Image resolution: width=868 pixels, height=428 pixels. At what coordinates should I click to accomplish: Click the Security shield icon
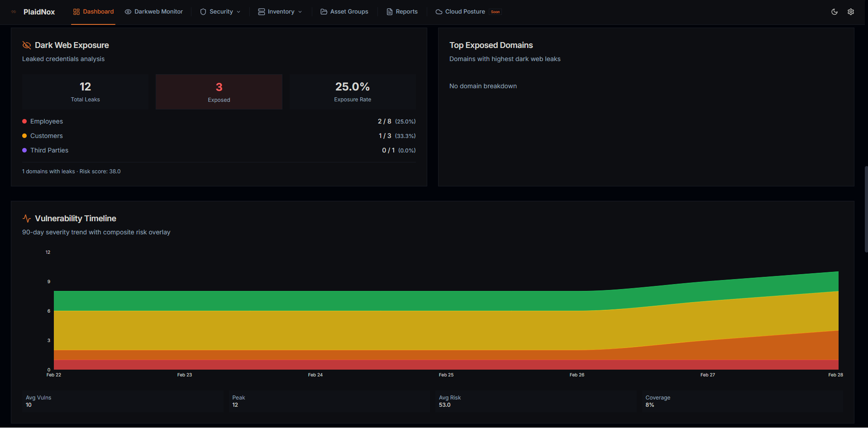coord(203,12)
